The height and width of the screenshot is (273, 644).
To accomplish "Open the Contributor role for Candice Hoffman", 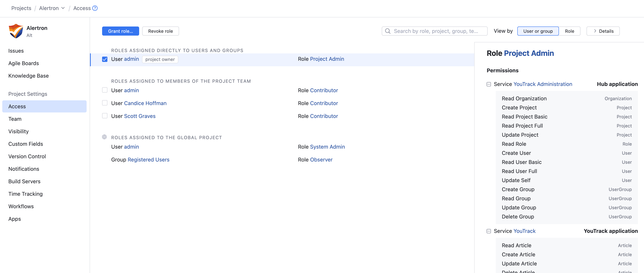I will click(x=324, y=103).
